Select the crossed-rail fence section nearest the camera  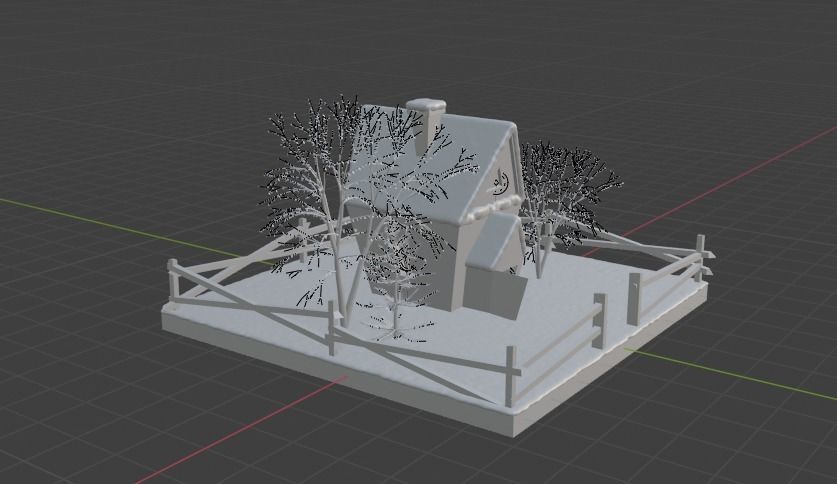tap(422, 359)
